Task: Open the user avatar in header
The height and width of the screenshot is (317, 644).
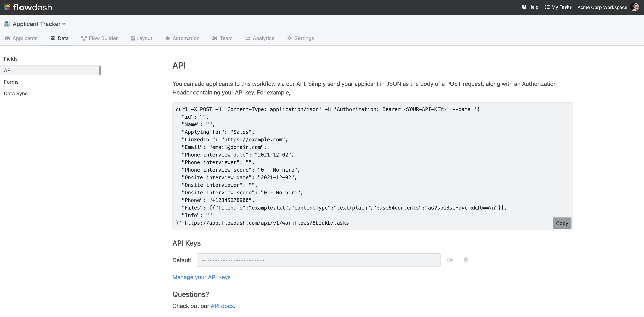Action: point(635,7)
